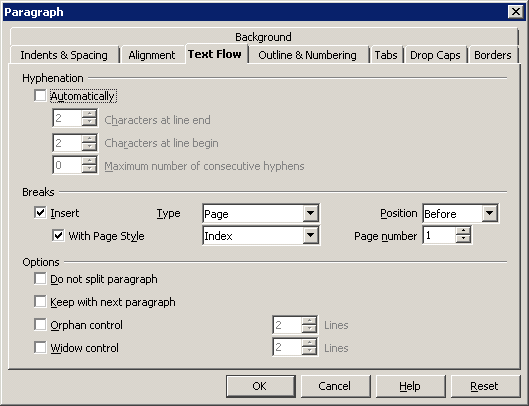Toggle the With Page Style checkbox

click(x=58, y=235)
